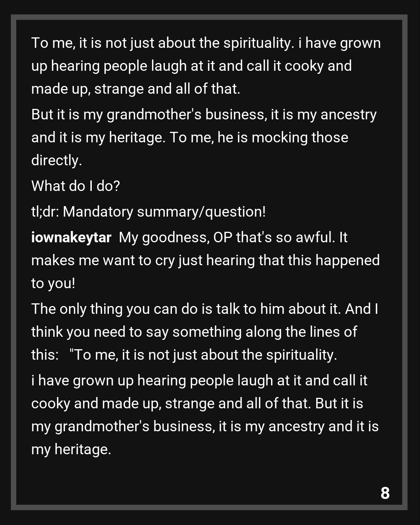The image size is (420, 525).
Task: Click "made up, strange and all of that." line
Action: [136, 89]
